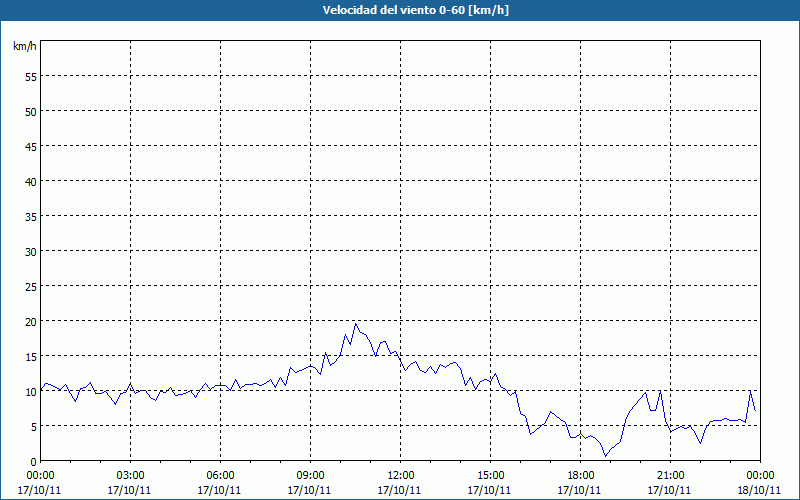Click the km/h unit label on the y-axis
The width and height of the screenshot is (800, 500).
(25, 46)
